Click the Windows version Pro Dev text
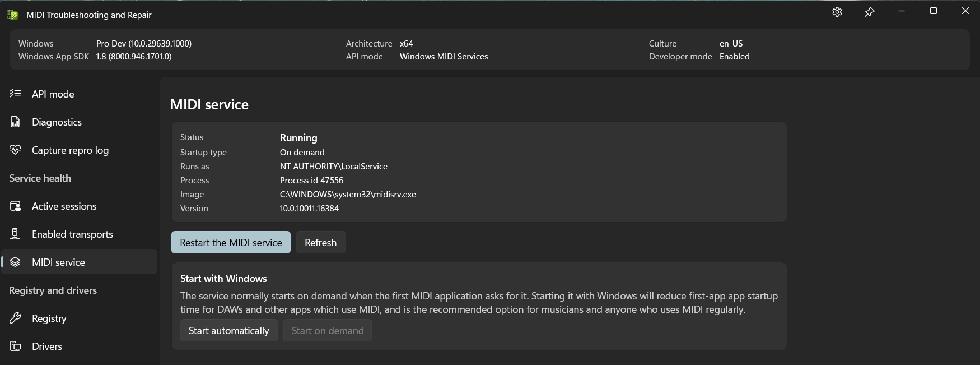The width and height of the screenshot is (980, 365). click(144, 43)
